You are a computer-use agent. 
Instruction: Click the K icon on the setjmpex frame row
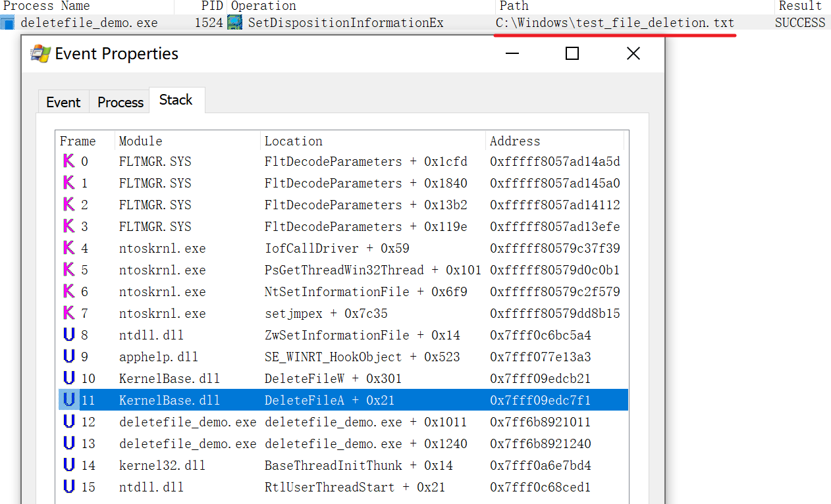[x=68, y=313]
